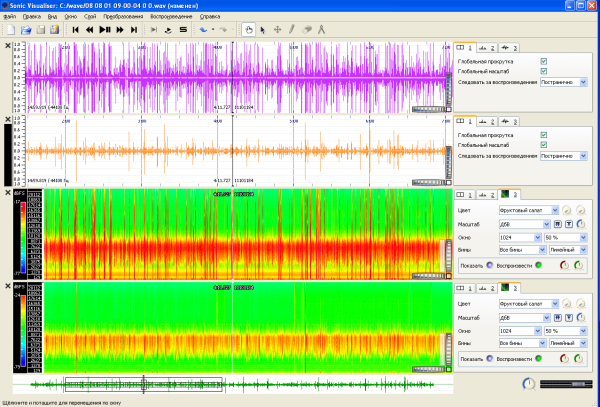Open Линейный dropdown in upper spectrogram properties

tap(568, 250)
